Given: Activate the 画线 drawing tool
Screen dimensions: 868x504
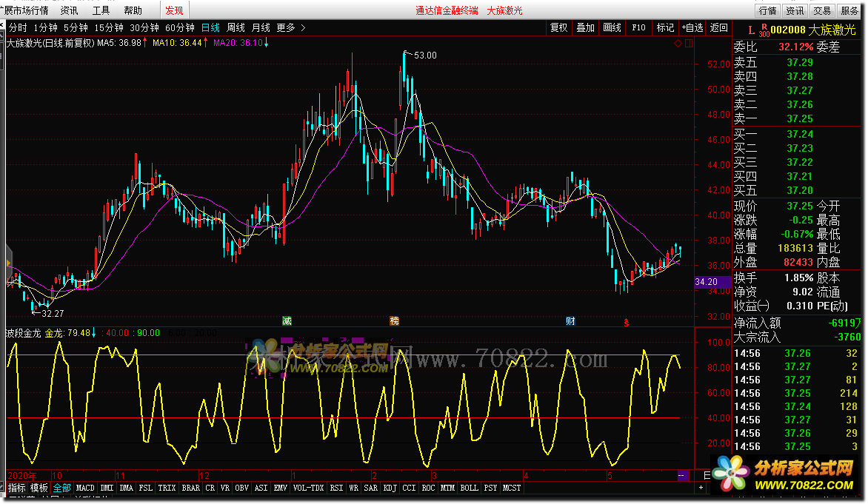Looking at the screenshot, I should (612, 27).
